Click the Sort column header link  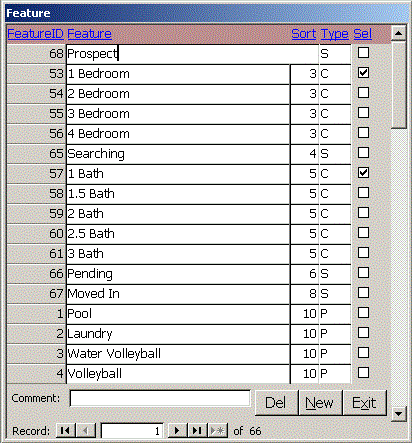point(304,34)
